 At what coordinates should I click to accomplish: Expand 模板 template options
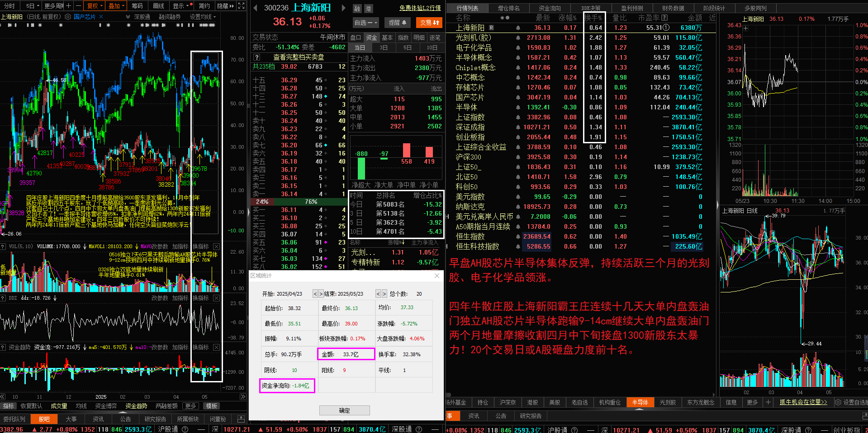click(211, 406)
